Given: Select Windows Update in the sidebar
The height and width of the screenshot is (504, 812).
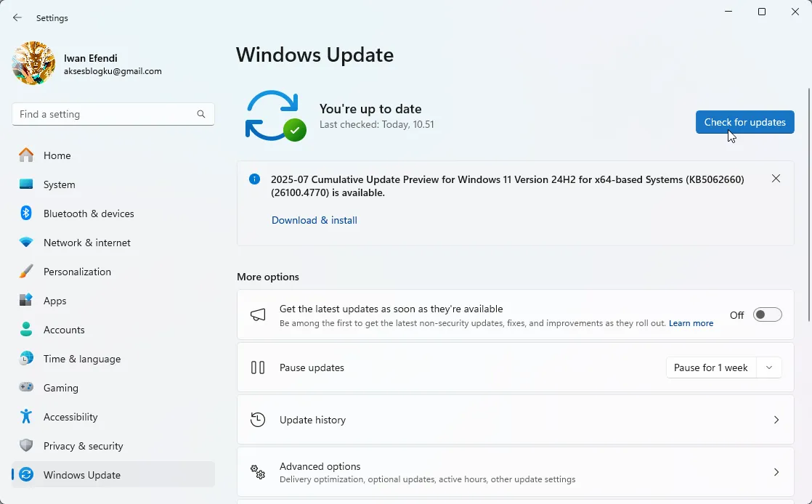Looking at the screenshot, I should tap(81, 475).
